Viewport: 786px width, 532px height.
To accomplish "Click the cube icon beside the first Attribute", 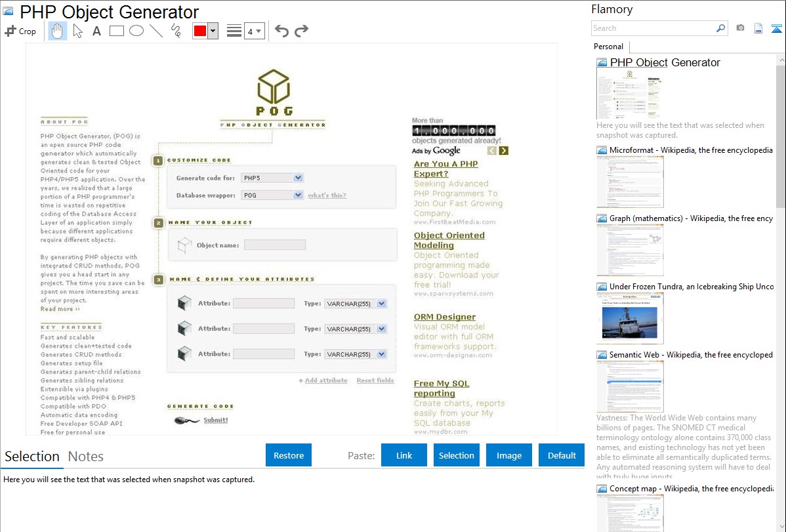I will pos(184,303).
